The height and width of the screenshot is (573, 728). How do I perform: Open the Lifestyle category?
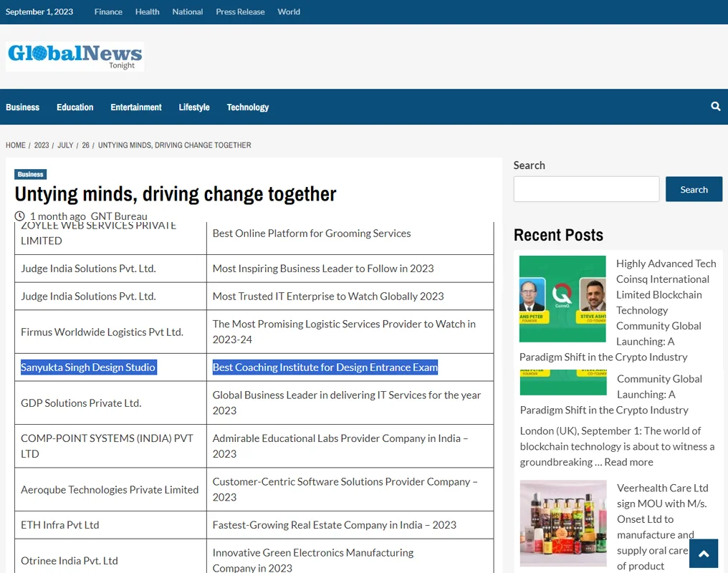194,107
